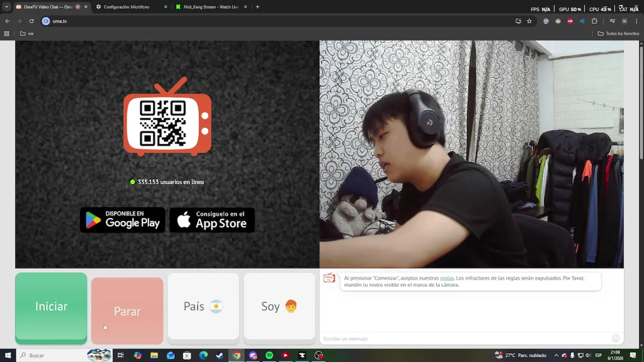The height and width of the screenshot is (362, 644).
Task: Open File Explorer from the taskbar
Action: tap(154, 355)
